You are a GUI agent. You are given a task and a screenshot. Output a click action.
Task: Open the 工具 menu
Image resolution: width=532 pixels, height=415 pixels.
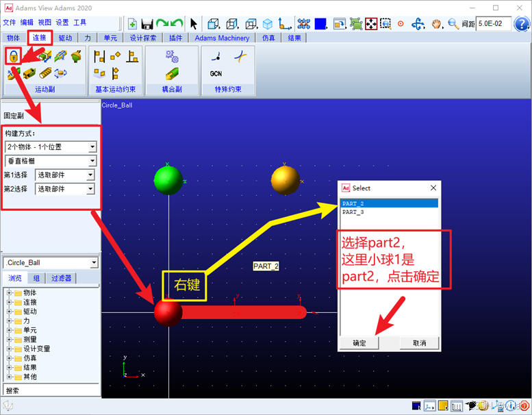pos(79,23)
